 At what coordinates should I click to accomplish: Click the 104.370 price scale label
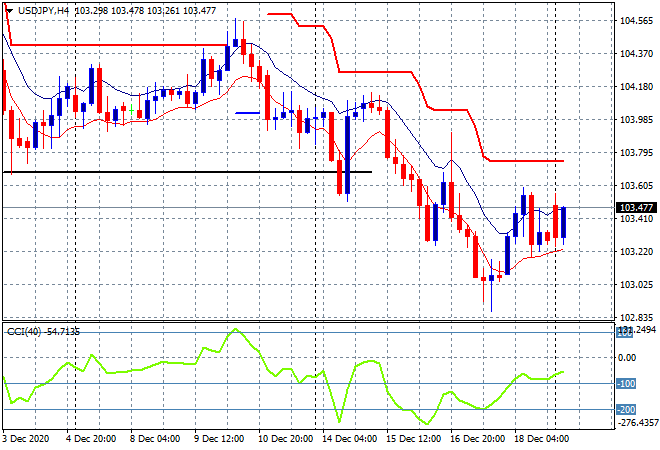(637, 53)
